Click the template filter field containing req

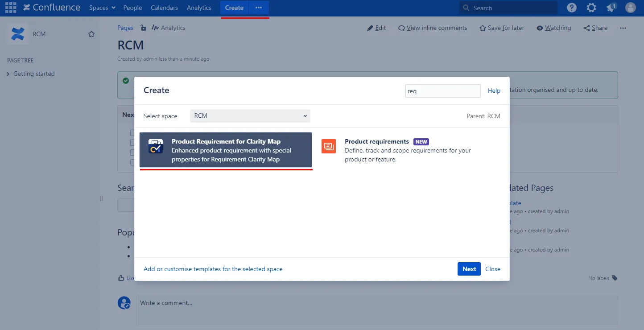443,91
